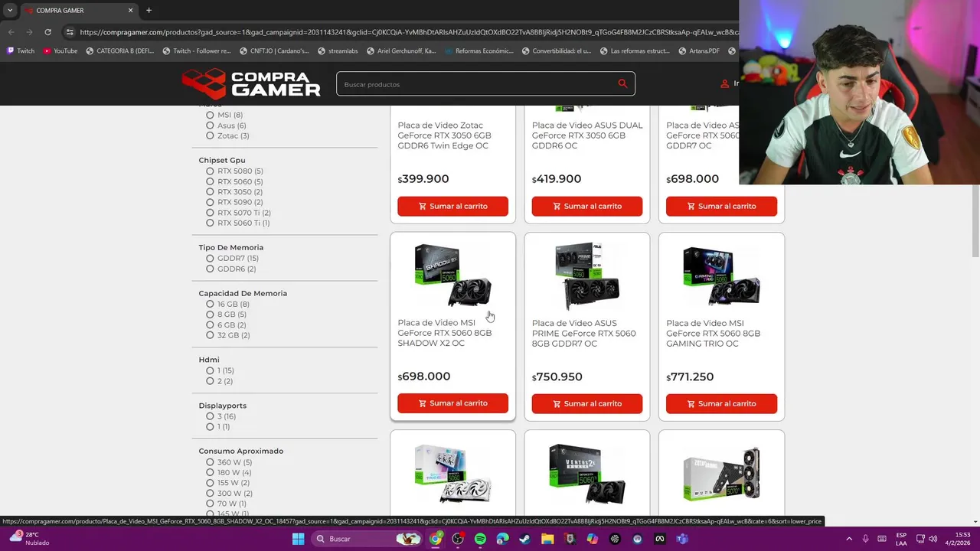Open OBS Studio from the taskbar
The image size is (980, 551).
pos(458,539)
